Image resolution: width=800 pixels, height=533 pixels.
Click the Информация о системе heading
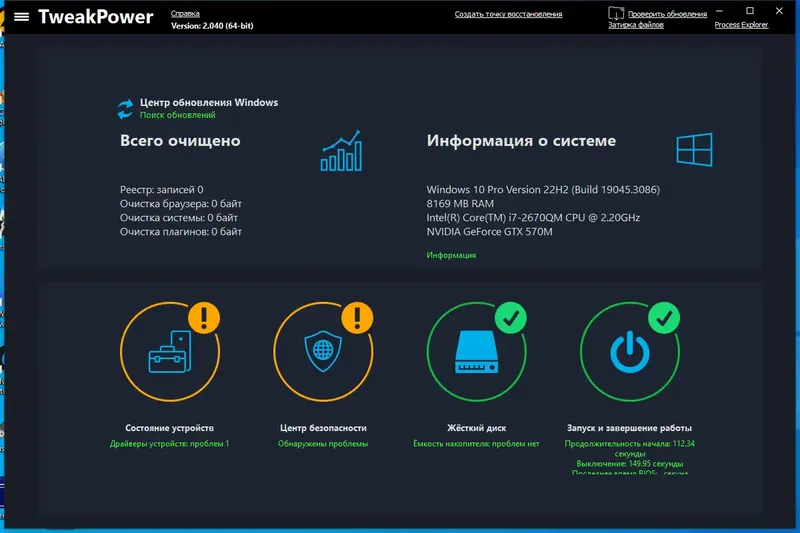[521, 140]
